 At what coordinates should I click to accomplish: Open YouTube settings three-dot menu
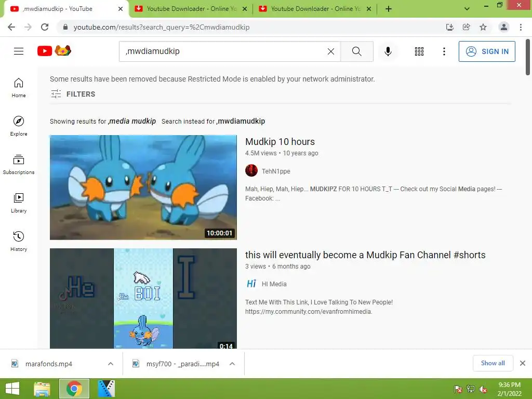click(x=444, y=51)
